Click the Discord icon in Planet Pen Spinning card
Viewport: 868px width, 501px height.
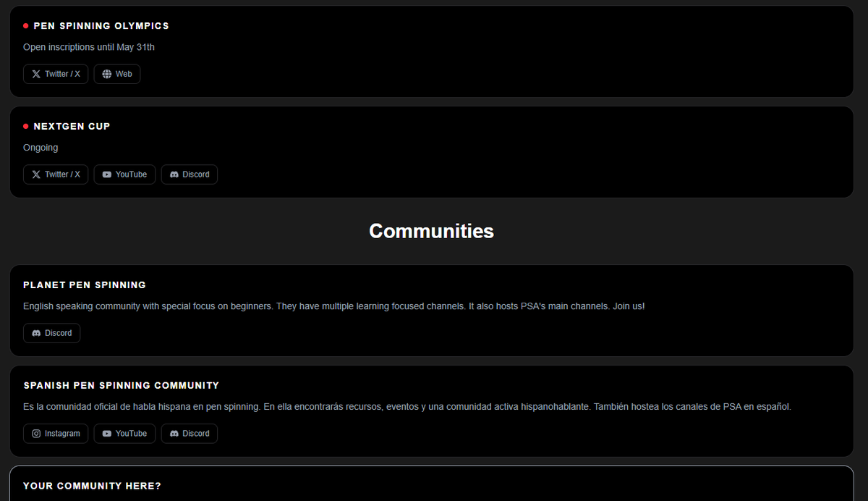point(36,333)
